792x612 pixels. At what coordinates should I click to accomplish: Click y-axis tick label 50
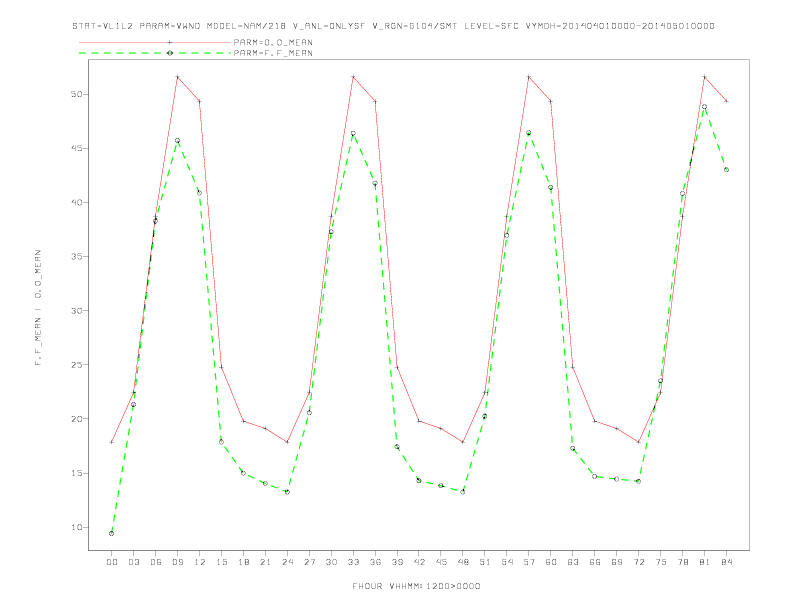click(x=76, y=94)
